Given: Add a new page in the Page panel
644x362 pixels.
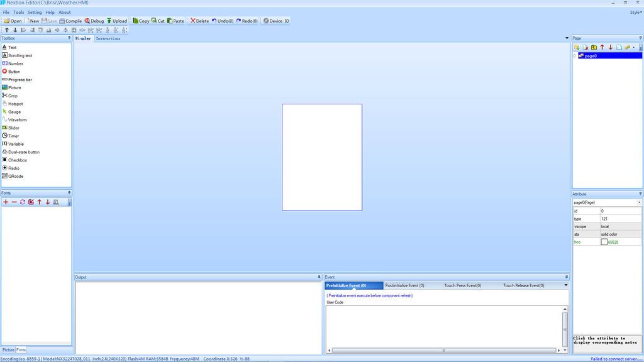Looking at the screenshot, I should [x=576, y=47].
